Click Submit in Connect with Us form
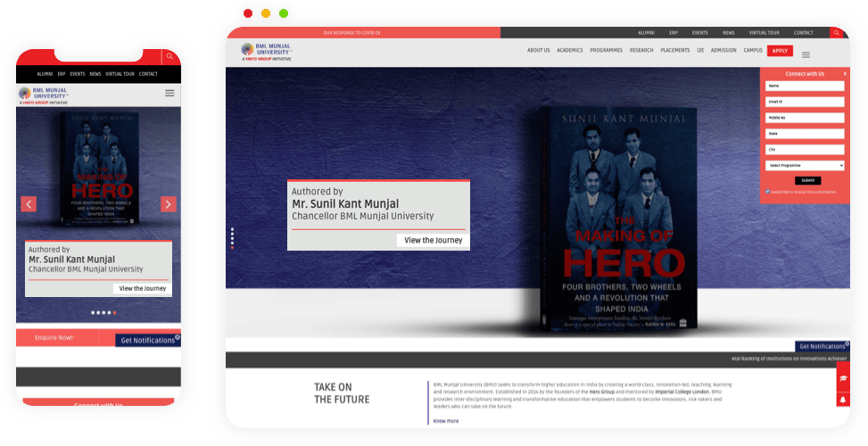868x446 pixels. coord(808,180)
